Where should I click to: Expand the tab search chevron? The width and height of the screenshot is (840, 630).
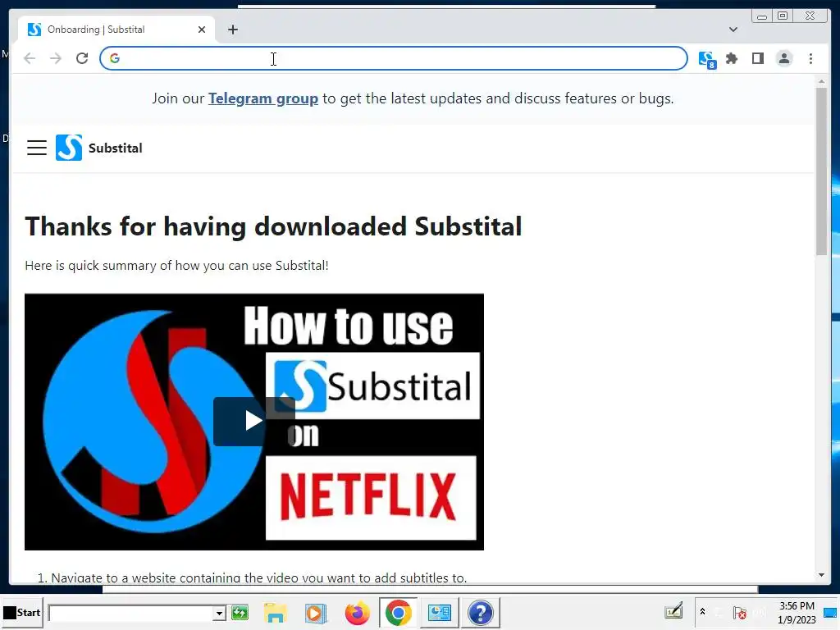[x=733, y=30]
